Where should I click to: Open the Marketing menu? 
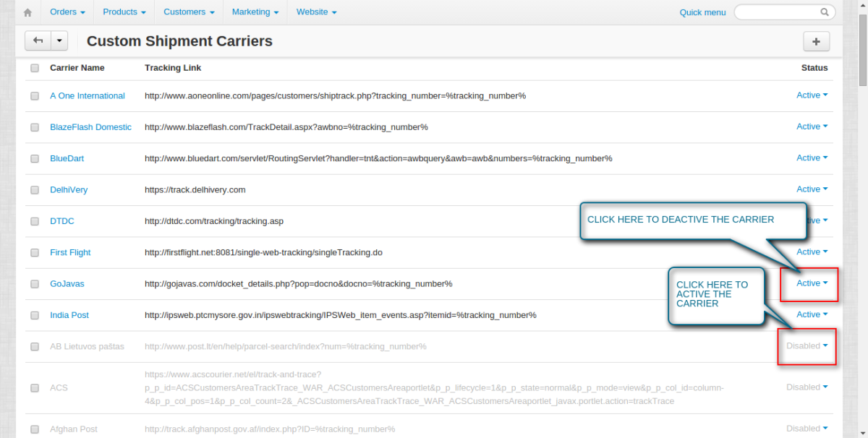coord(255,12)
